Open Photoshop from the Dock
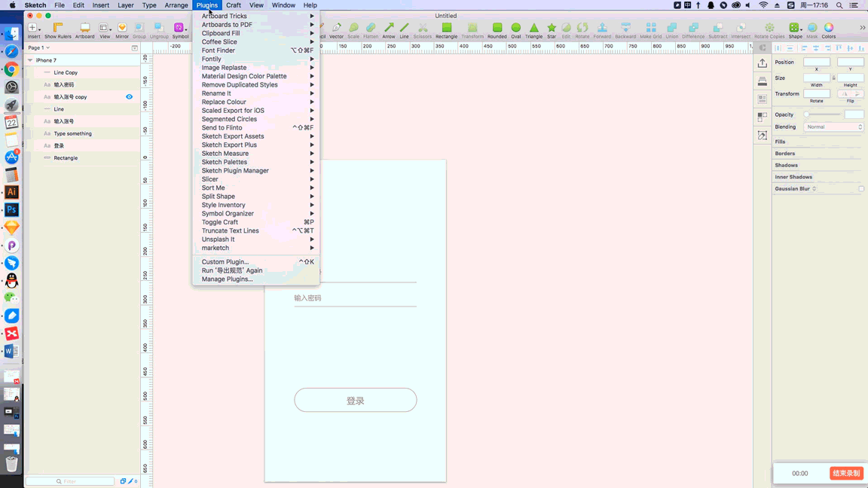Viewport: 868px width, 488px height. click(11, 209)
